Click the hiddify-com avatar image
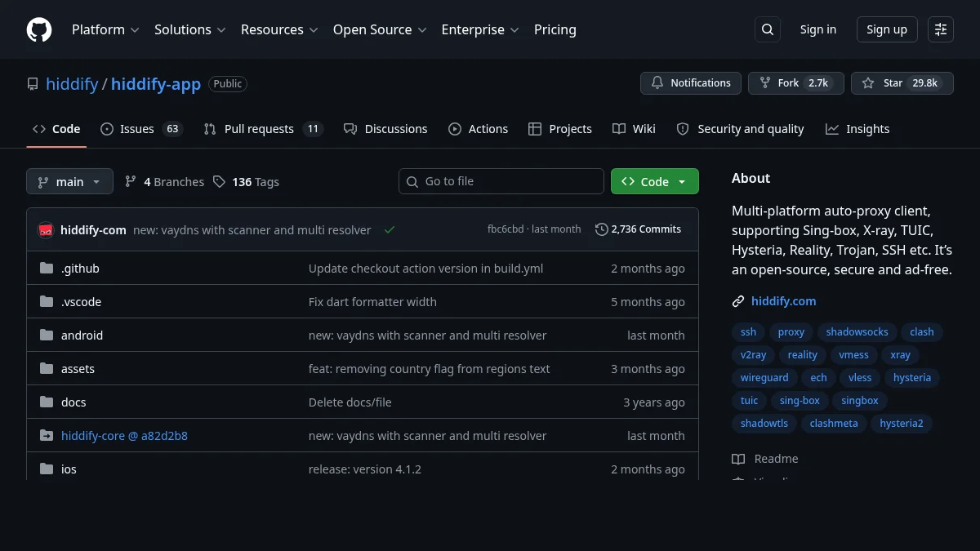 (46, 230)
